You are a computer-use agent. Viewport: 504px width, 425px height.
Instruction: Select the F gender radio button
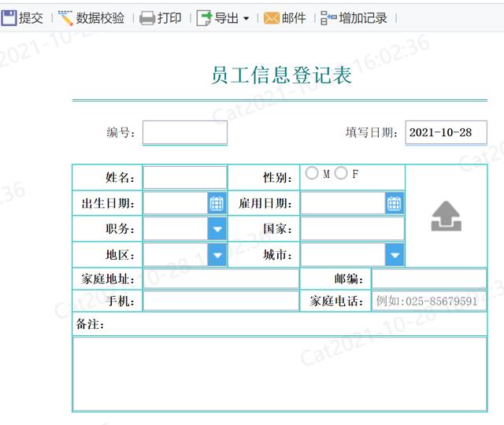[x=341, y=173]
